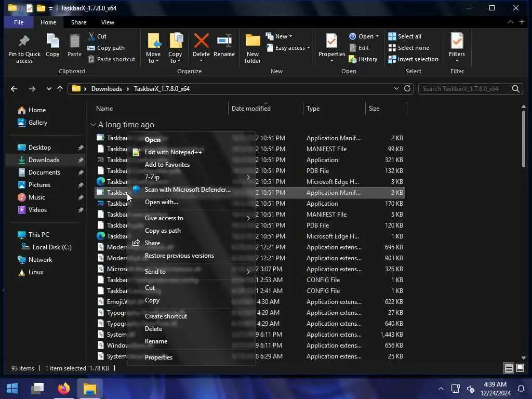Screen dimensions: 532x399
Task: Open file History from ribbon
Action: 363,59
